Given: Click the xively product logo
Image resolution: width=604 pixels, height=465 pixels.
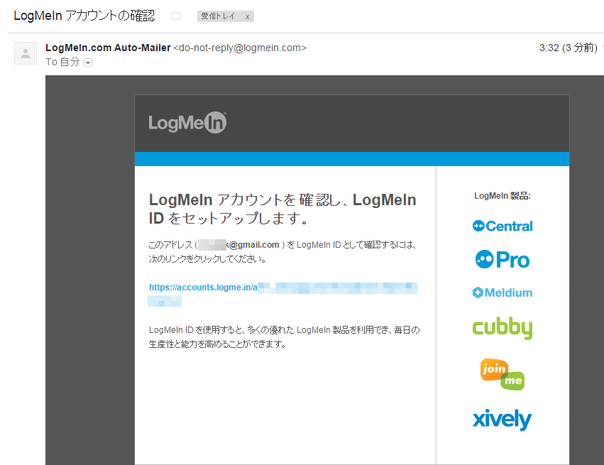Looking at the screenshot, I should pos(502,420).
